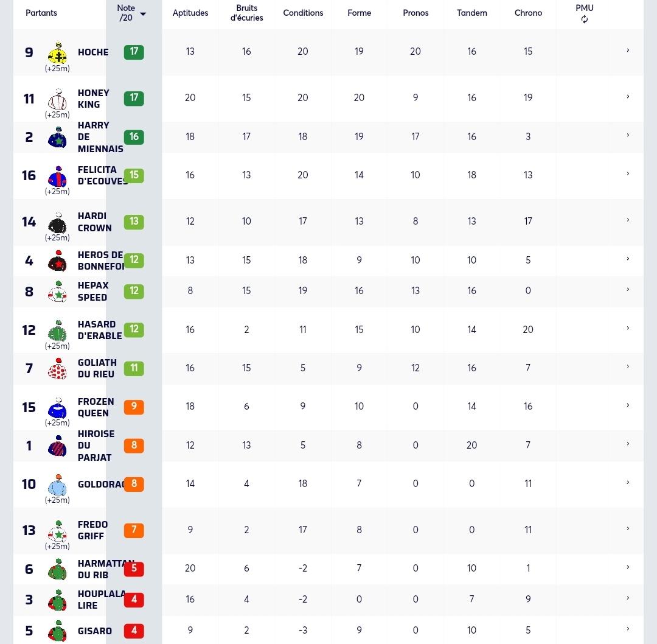Expand Gisaro row details chevron
This screenshot has width=657, height=644.
click(628, 629)
